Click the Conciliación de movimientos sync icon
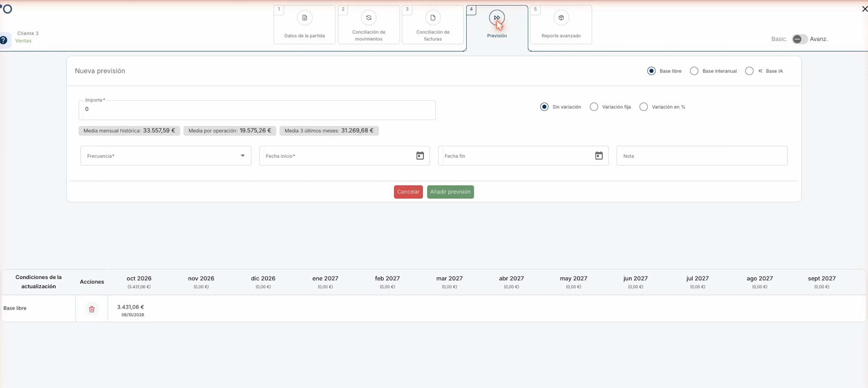This screenshot has height=388, width=868. coord(369,18)
